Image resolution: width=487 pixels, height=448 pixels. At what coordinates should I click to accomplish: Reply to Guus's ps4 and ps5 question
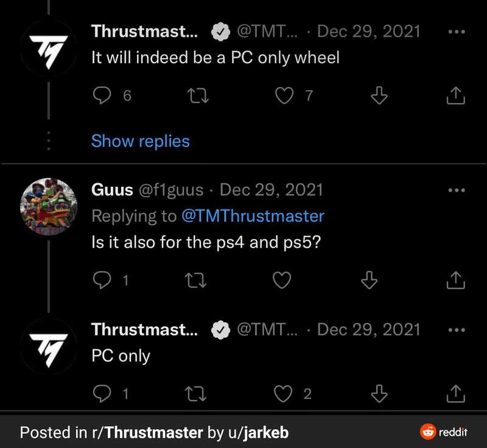[x=102, y=280]
